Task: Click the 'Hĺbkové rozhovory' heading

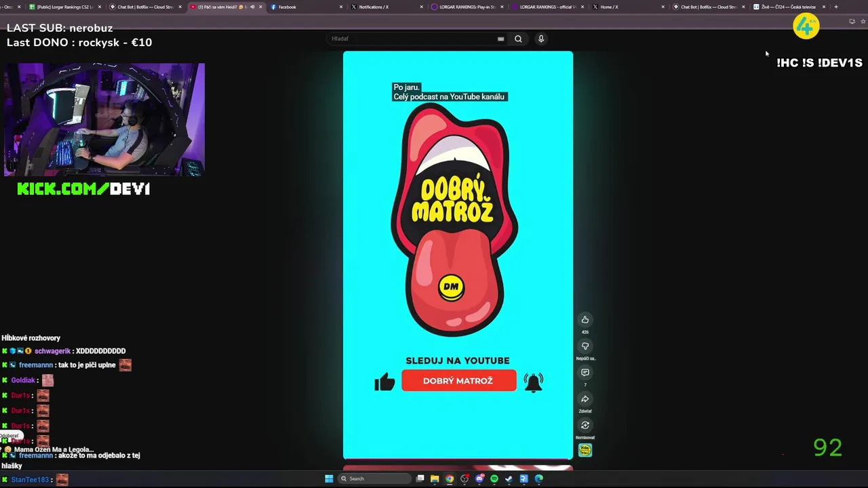Action: tap(31, 338)
